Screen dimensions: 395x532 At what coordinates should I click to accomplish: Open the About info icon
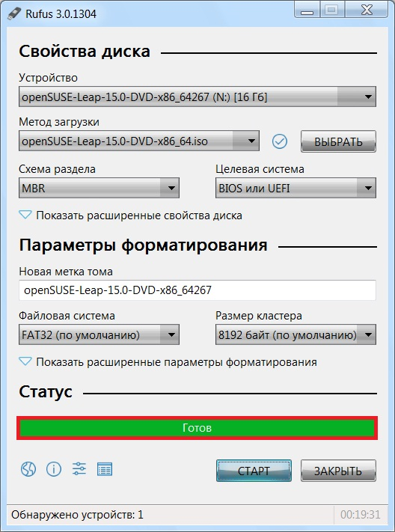point(54,470)
